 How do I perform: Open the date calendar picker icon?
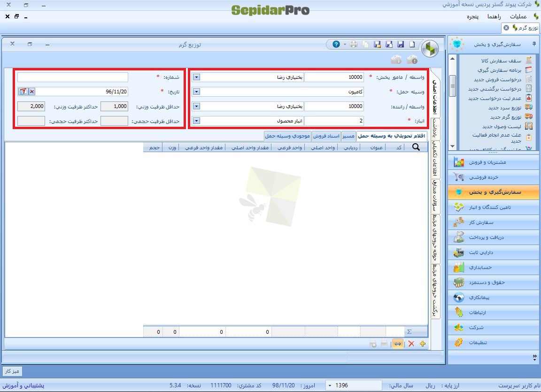23,92
